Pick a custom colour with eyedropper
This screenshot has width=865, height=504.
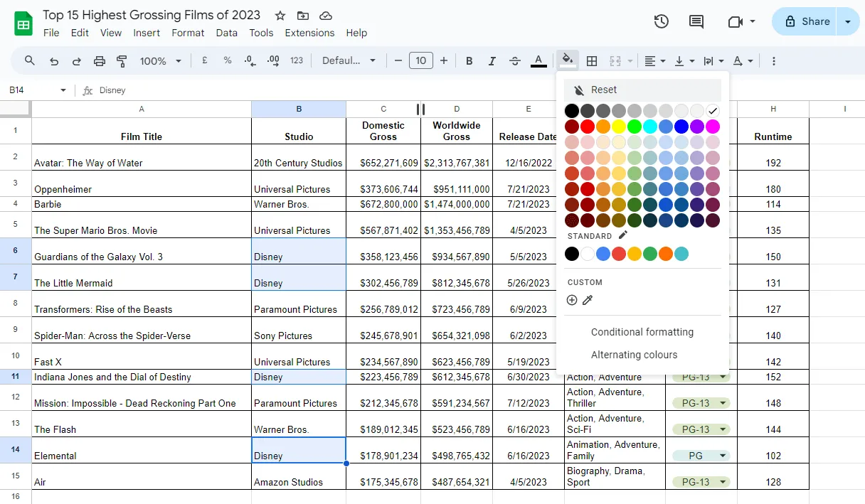pos(588,300)
